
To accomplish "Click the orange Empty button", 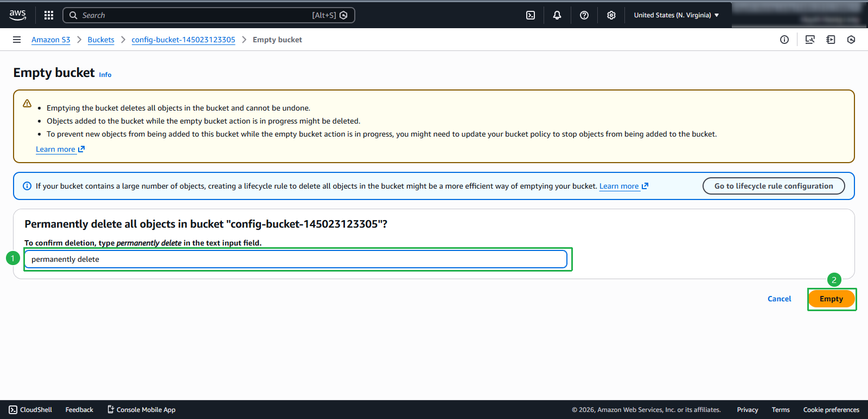I will (831, 299).
